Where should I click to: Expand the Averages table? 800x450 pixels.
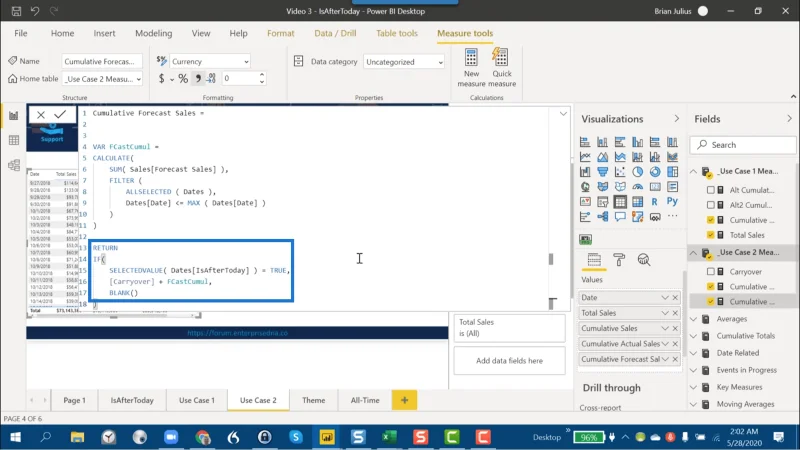693,319
